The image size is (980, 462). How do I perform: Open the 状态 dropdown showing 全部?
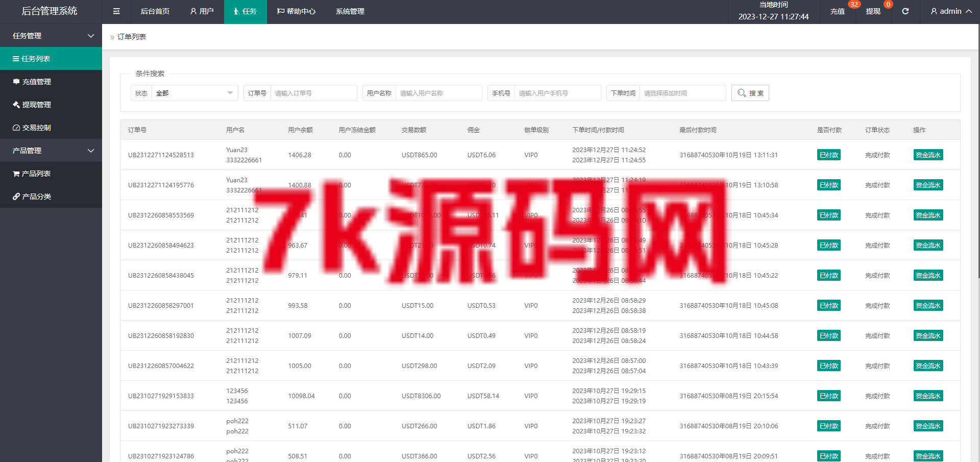pos(194,93)
